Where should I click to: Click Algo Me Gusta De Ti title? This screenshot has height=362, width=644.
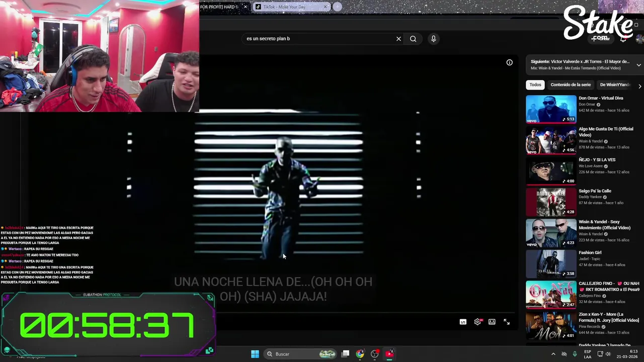(x=606, y=132)
